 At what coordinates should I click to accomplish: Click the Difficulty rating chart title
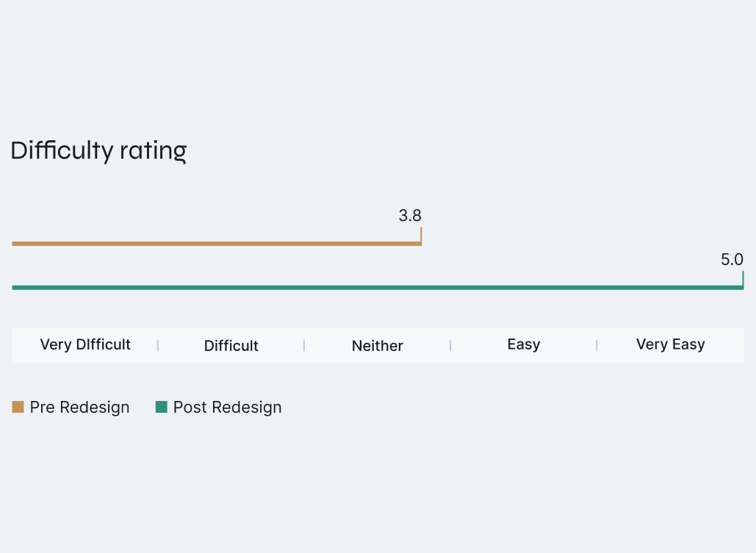(x=98, y=151)
